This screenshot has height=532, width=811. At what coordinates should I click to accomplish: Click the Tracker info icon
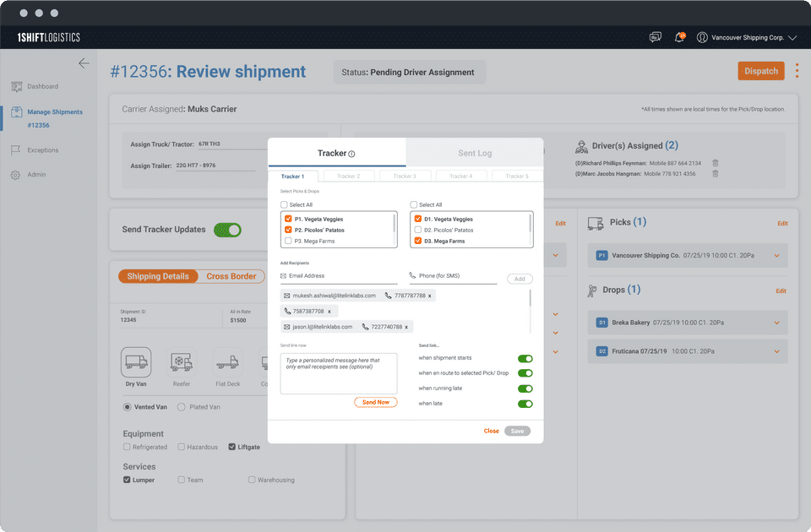pyautogui.click(x=351, y=154)
